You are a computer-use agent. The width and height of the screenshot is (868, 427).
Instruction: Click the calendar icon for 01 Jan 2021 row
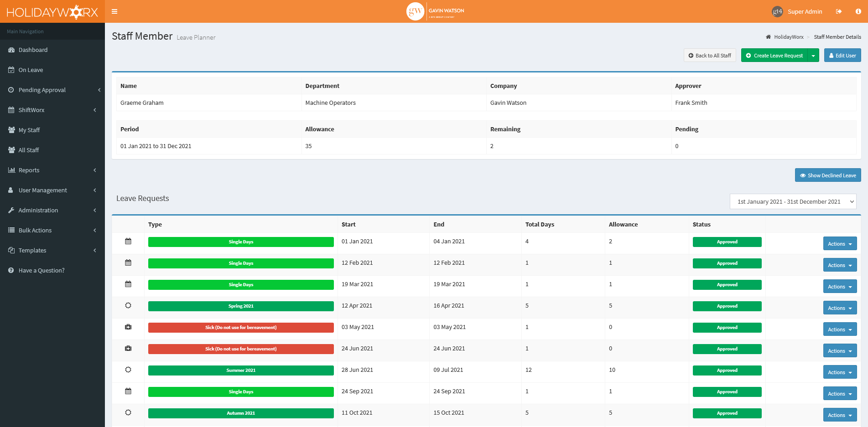[x=128, y=242]
